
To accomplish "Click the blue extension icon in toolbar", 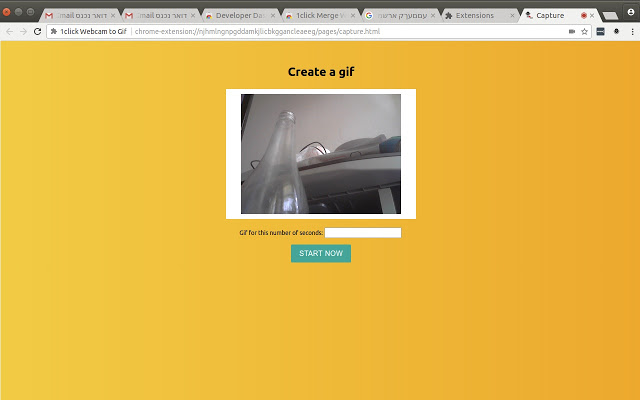I will pos(600,31).
